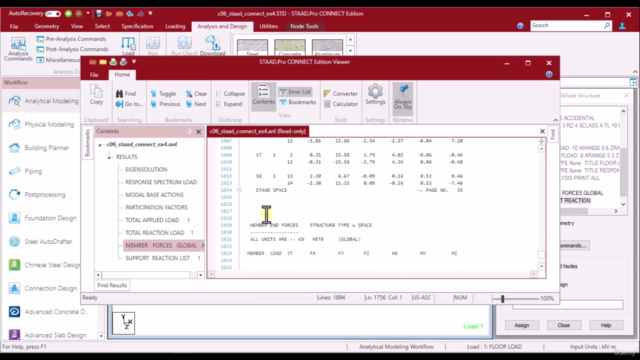The image size is (640, 360).
Task: Toggle bookmark in Viewer ribbon
Action: pos(163,93)
